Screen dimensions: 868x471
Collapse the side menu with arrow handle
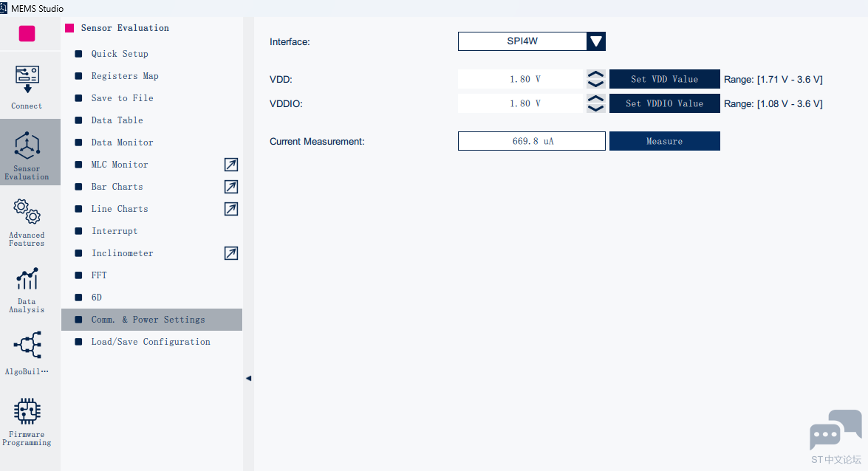coord(248,379)
